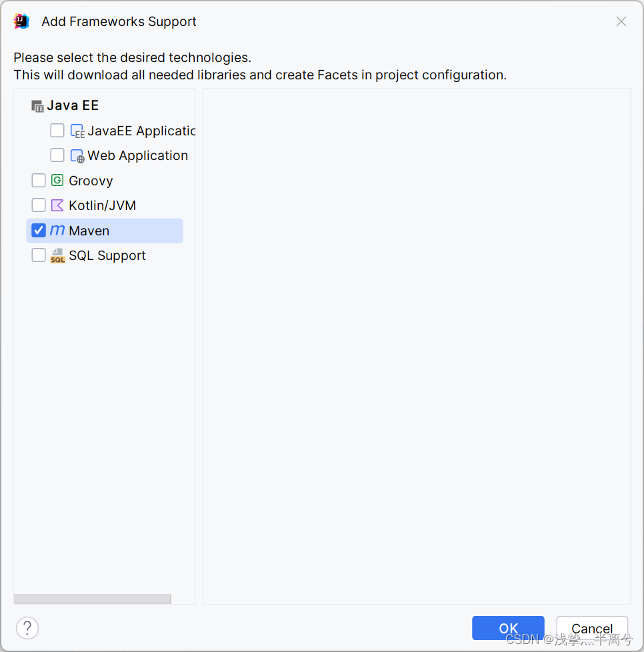Enable the SQL Support checkbox
The width and height of the screenshot is (644, 652).
(39, 255)
